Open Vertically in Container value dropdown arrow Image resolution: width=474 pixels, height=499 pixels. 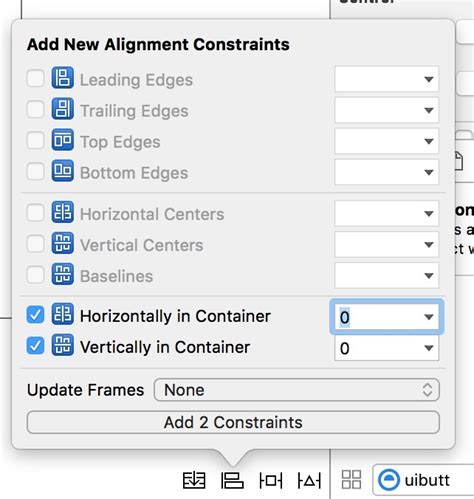(429, 348)
